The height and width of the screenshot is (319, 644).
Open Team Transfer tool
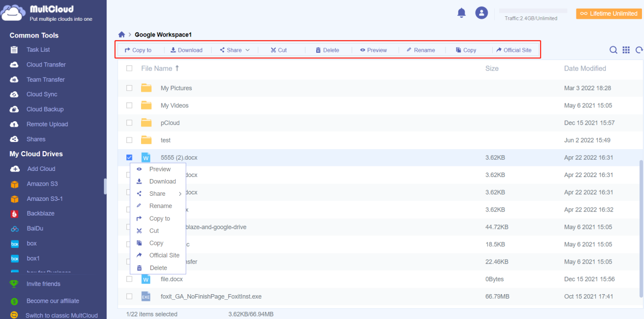[x=46, y=79]
